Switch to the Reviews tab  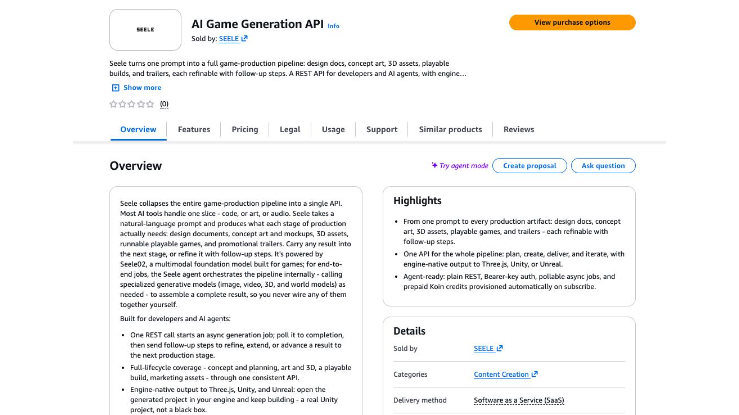coord(518,130)
